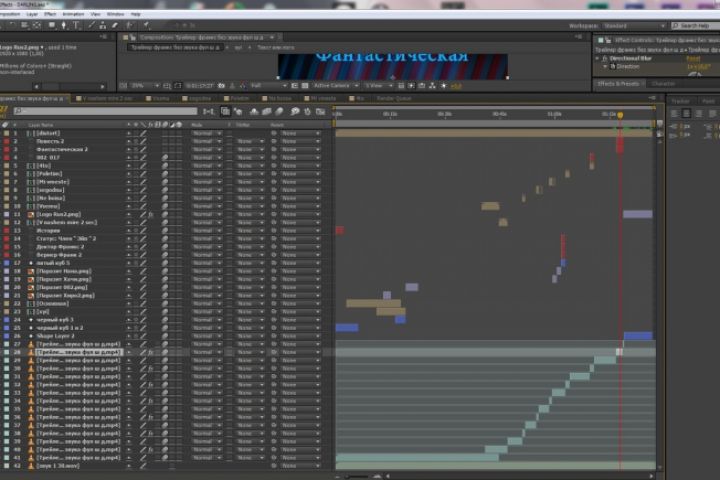Toggle the Direction property stopwatch
The height and width of the screenshot is (480, 720).
point(613,67)
